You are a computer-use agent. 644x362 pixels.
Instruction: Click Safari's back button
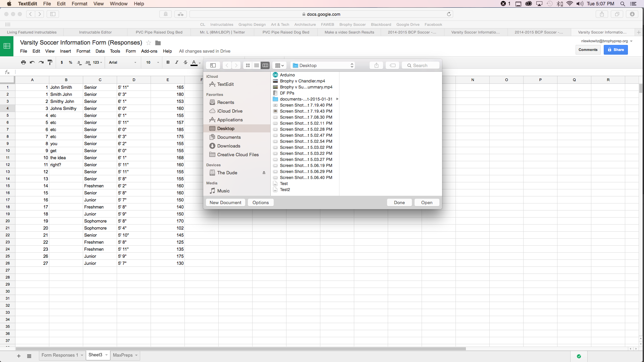click(31, 14)
